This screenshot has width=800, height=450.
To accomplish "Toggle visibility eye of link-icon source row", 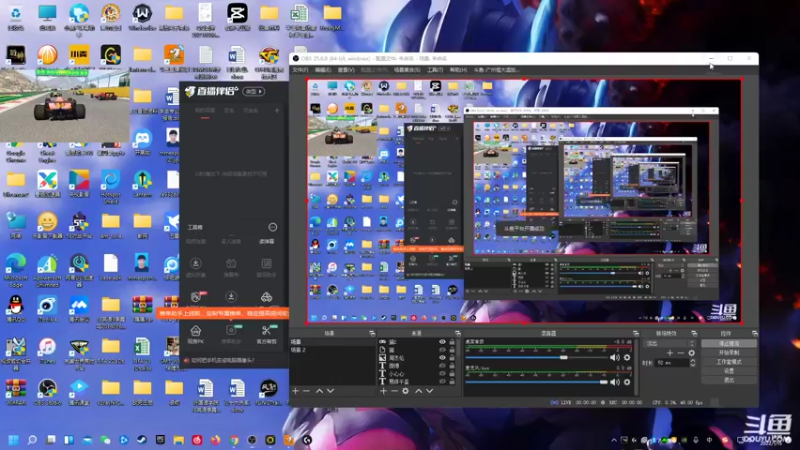I will coord(442,342).
